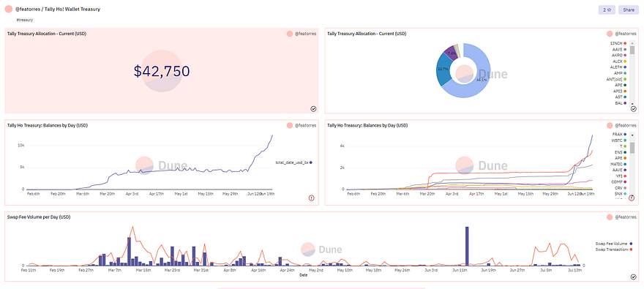Viewport: 644px width, 289px height.
Task: Open @featorres avatar in the donut chart panel
Action: click(x=610, y=34)
